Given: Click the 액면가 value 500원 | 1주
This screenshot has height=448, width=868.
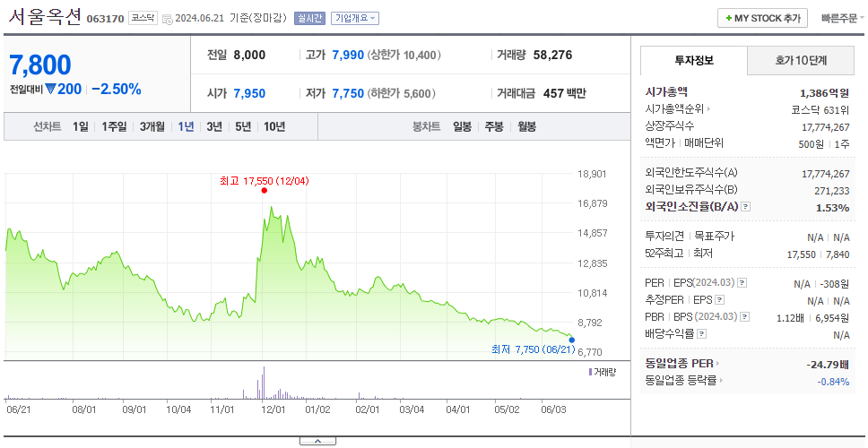Looking at the screenshot, I should [x=826, y=143].
